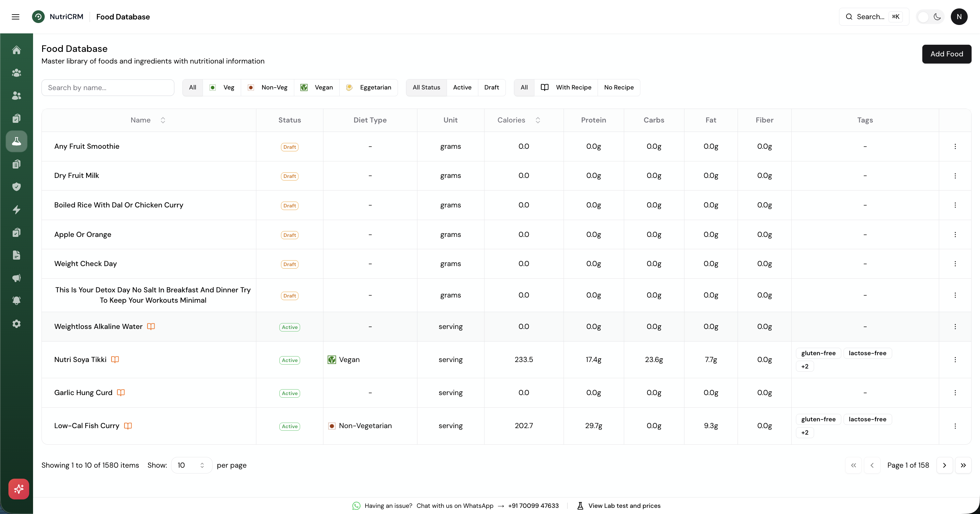980x514 pixels.
Task: Open row actions for Garlic Hung Curd
Action: click(x=955, y=393)
